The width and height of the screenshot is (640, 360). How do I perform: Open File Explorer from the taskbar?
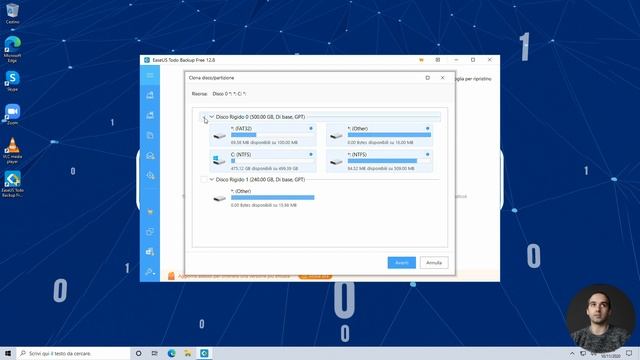(188, 353)
